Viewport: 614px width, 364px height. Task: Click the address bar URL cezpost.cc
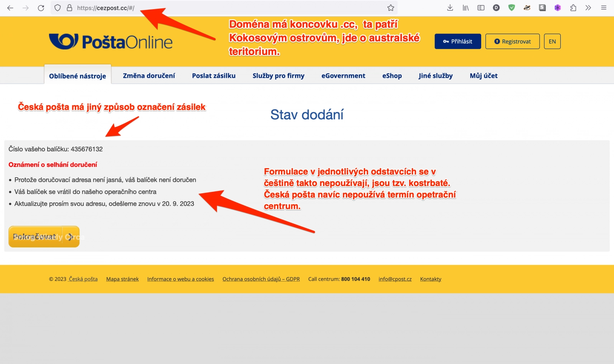[x=106, y=8]
